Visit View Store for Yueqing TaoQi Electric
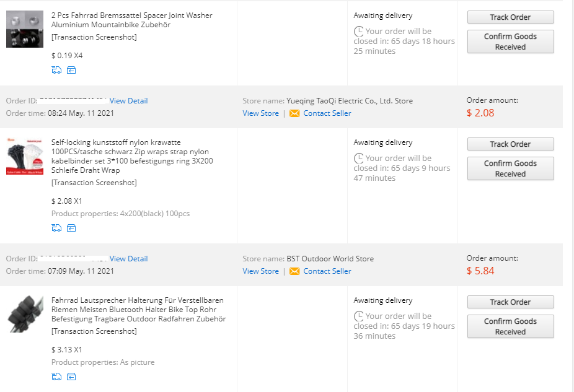574x392 pixels. coord(260,113)
